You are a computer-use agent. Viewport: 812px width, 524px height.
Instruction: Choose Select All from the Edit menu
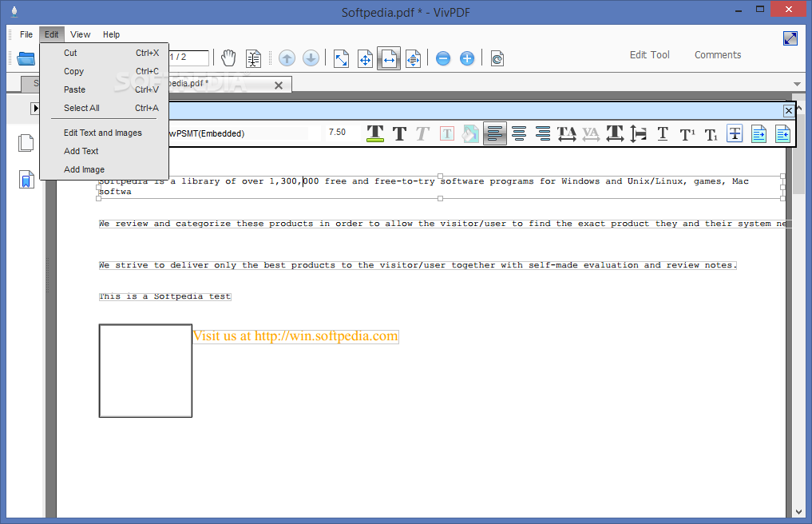click(104, 108)
